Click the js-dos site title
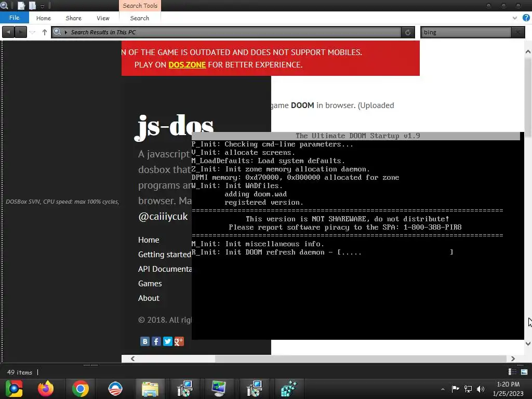532x399 pixels. coord(174,127)
